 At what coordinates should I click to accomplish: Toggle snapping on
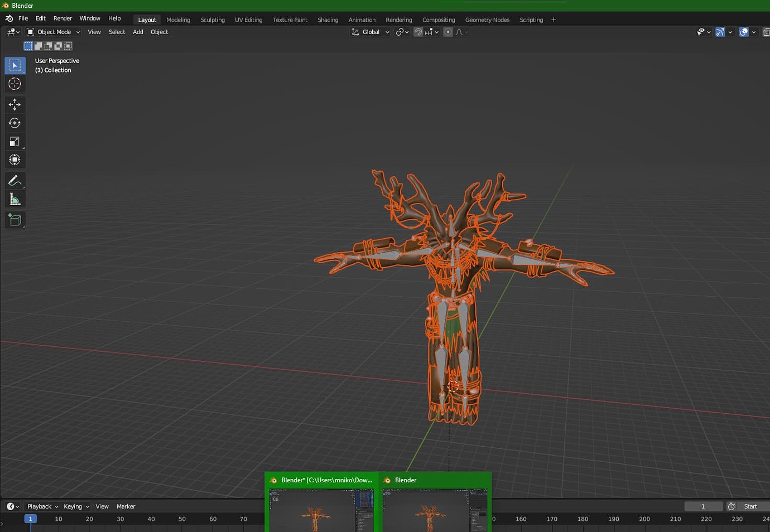[417, 32]
